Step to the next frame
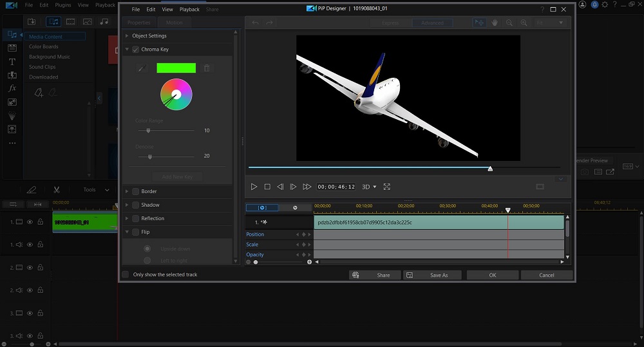Screen dimensions: 644x347 pyautogui.click(x=293, y=187)
